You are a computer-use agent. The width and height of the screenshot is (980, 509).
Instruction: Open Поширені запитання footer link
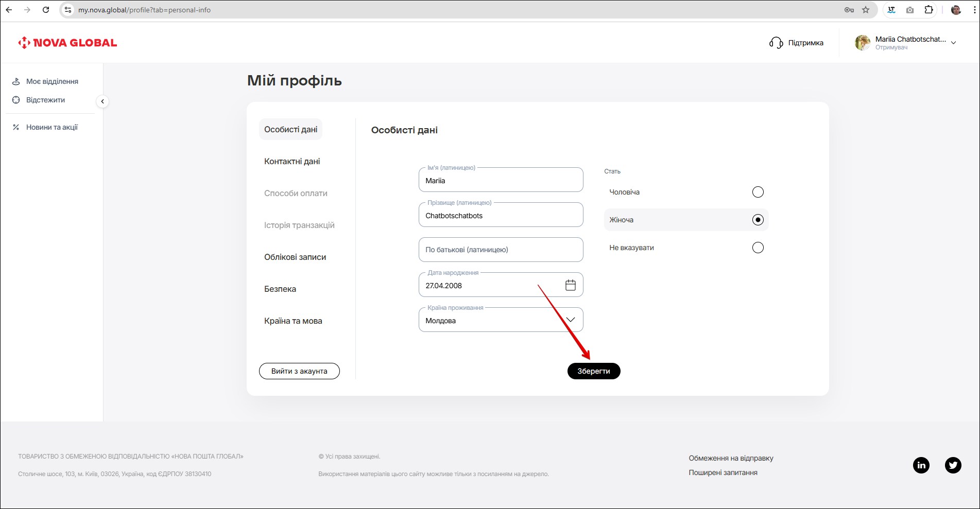pyautogui.click(x=723, y=472)
